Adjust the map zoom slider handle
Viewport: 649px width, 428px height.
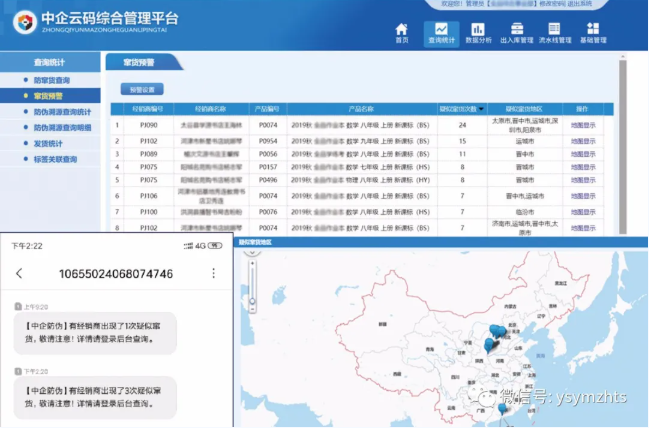tap(252, 301)
